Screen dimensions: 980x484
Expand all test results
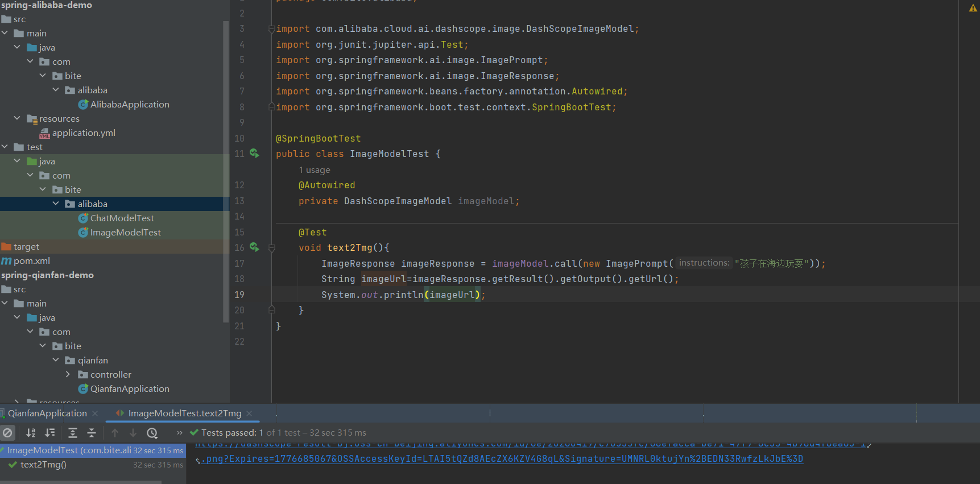click(x=73, y=433)
